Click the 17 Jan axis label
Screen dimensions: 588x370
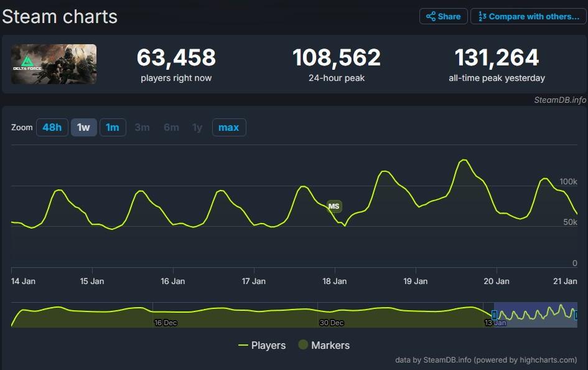[x=253, y=281]
